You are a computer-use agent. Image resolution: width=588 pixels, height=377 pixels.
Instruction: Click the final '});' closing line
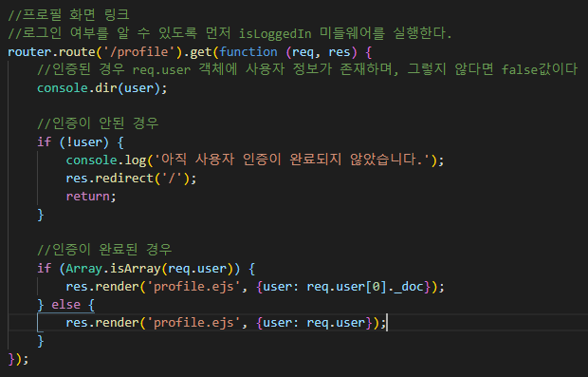18,359
